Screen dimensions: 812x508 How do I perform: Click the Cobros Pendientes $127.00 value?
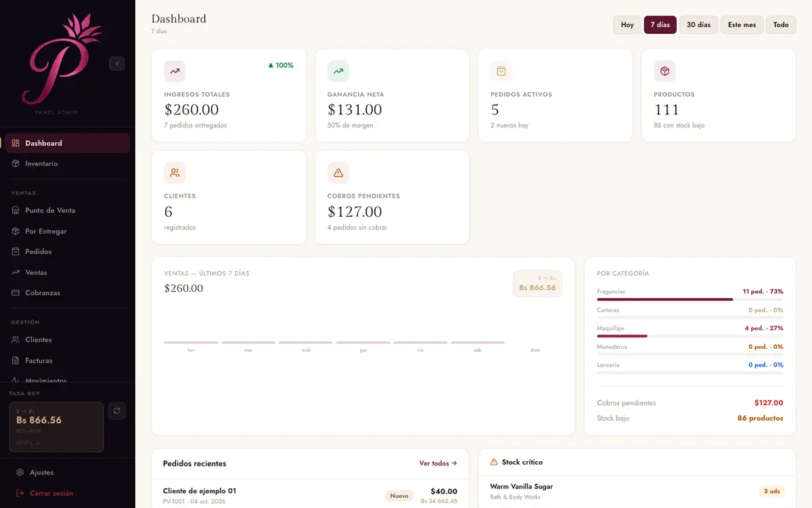pos(355,212)
